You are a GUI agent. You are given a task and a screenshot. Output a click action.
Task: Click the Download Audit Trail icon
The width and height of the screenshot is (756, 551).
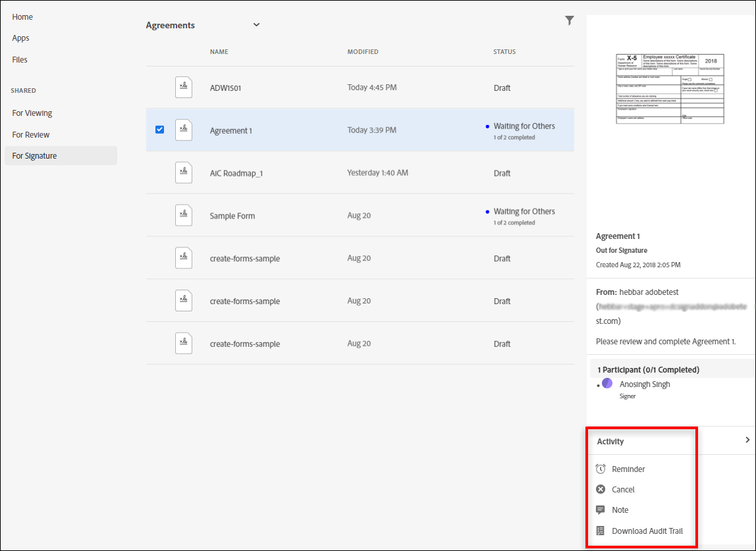point(601,531)
